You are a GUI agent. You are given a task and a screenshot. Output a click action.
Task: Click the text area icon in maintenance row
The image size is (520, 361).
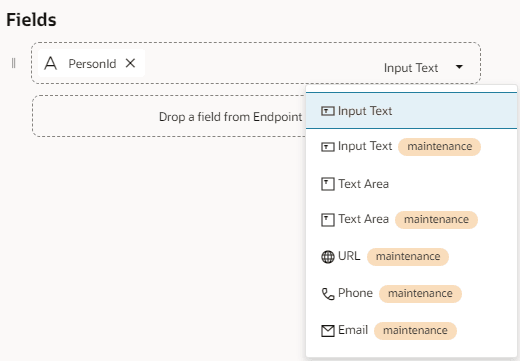(328, 220)
